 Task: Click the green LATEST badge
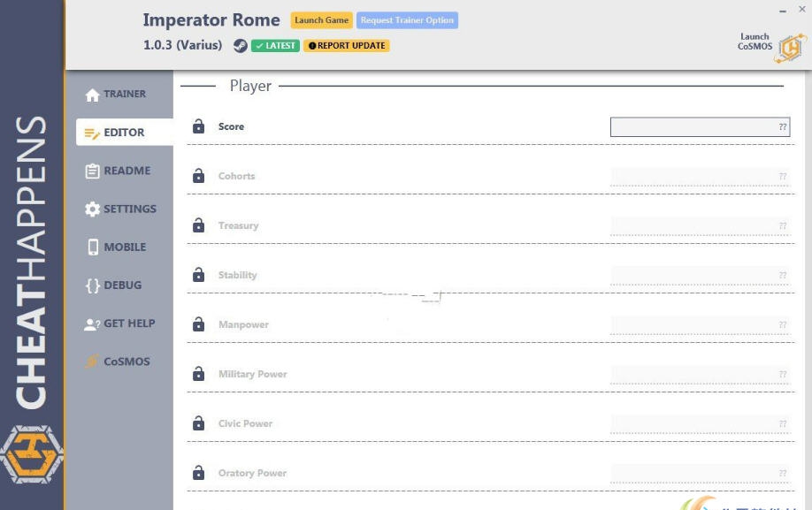coord(275,45)
